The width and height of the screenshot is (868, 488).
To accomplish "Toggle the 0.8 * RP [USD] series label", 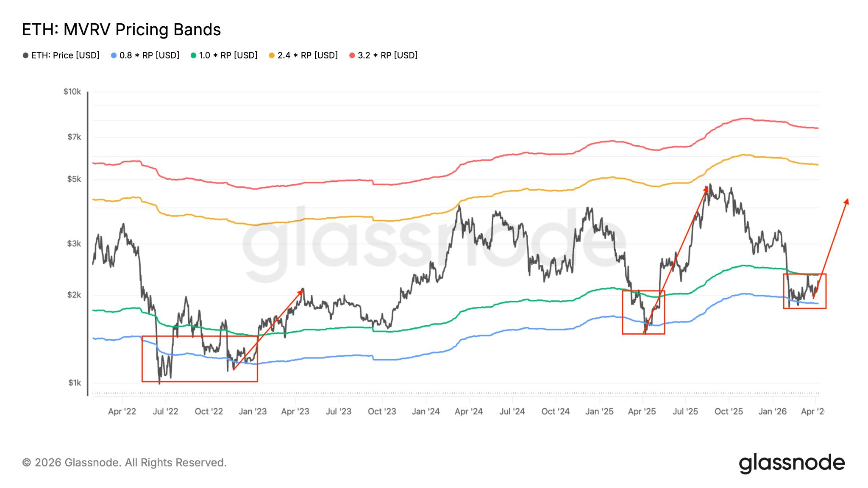I will click(149, 55).
